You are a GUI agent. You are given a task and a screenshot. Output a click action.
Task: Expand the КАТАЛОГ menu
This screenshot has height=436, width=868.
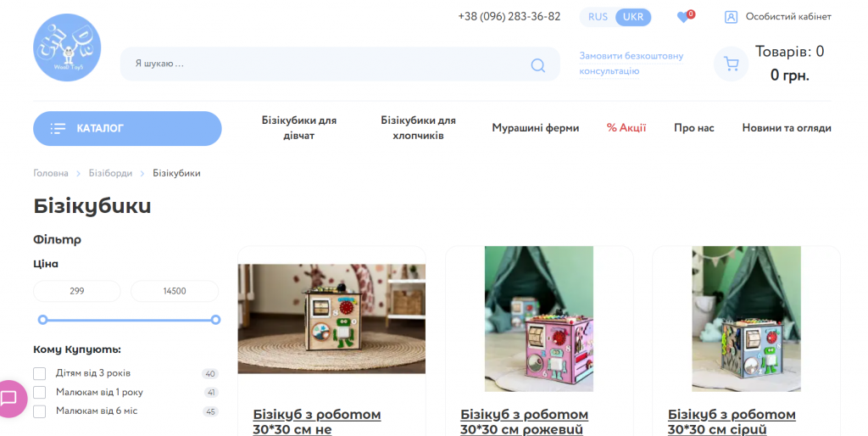[127, 129]
